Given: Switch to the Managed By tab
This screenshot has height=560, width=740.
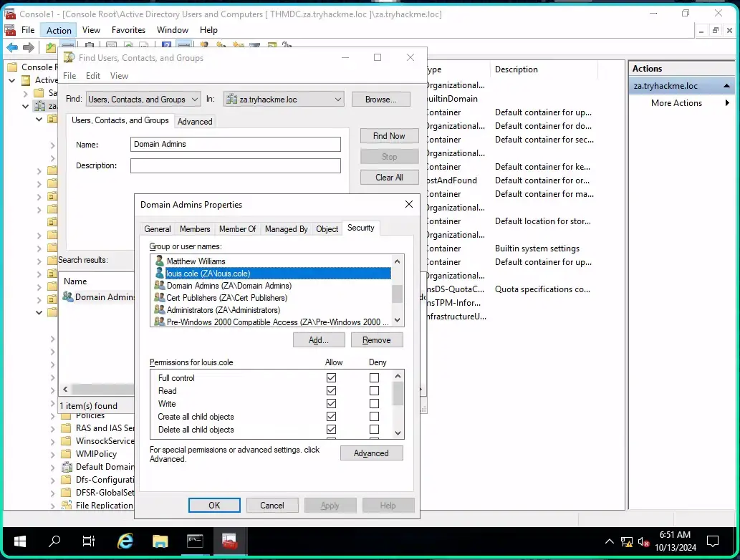Looking at the screenshot, I should coord(286,229).
